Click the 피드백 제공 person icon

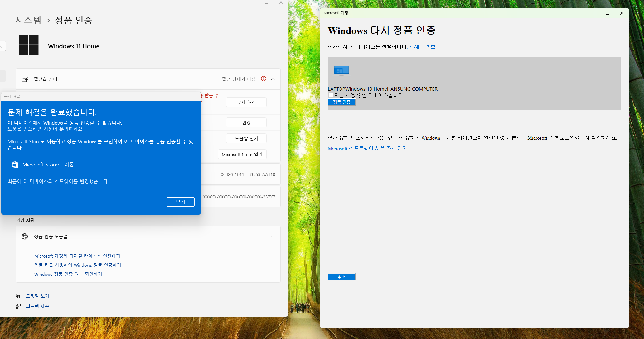[x=18, y=306]
